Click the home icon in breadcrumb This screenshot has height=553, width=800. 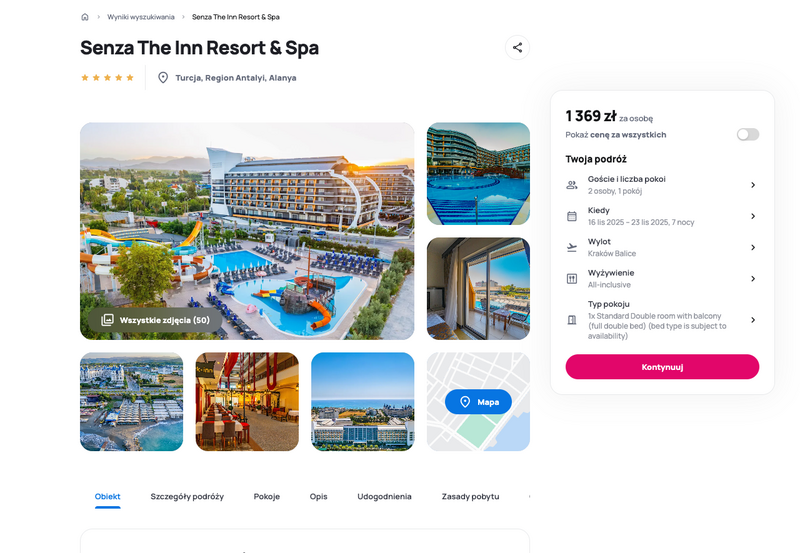[85, 17]
